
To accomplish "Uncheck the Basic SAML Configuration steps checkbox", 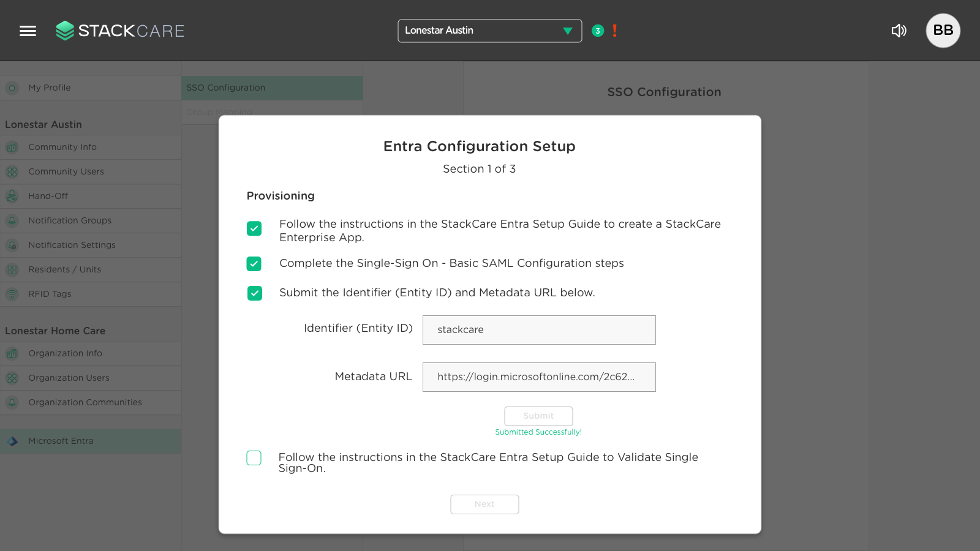I will 254,264.
